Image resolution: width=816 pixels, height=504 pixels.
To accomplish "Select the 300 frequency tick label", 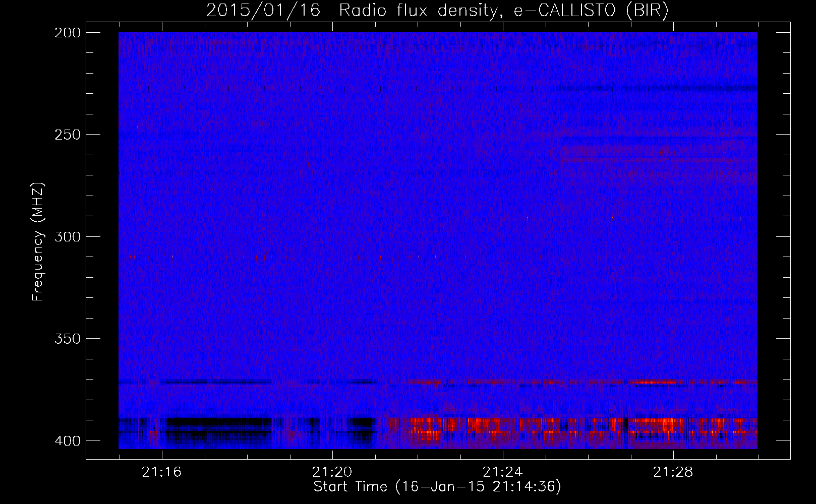I will pyautogui.click(x=67, y=237).
